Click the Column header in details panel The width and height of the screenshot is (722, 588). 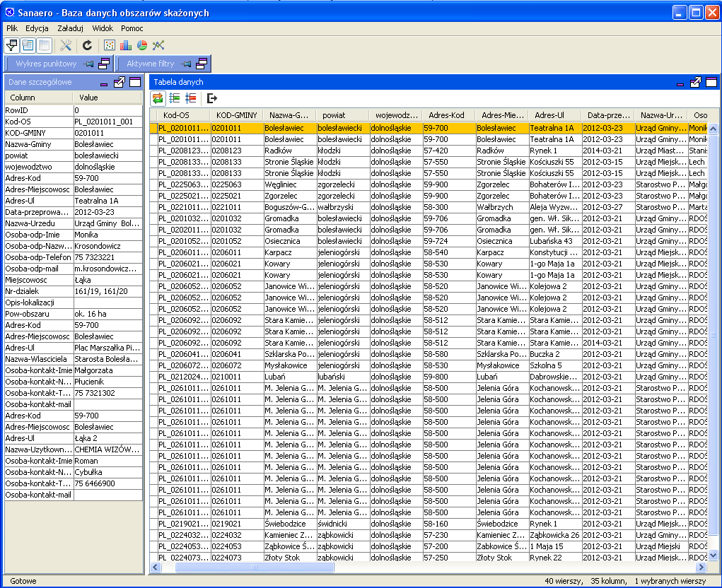(x=39, y=98)
